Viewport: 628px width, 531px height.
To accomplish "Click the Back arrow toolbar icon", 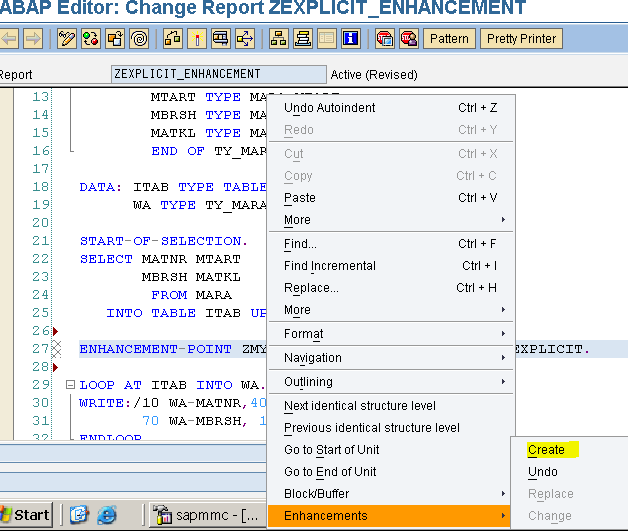I will [9, 39].
